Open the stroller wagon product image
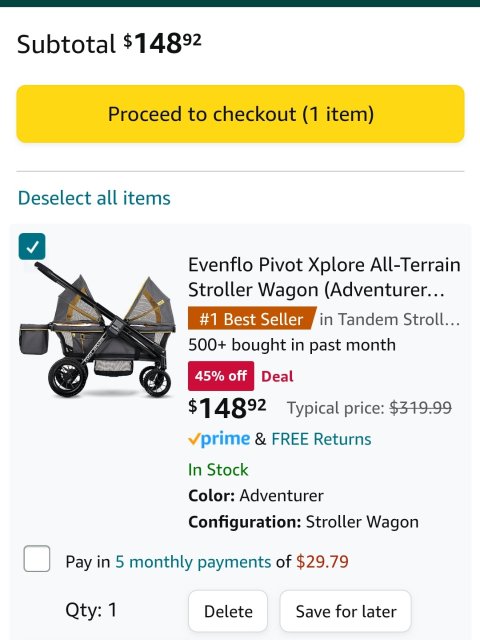This screenshot has height=640, width=480. [x=98, y=331]
